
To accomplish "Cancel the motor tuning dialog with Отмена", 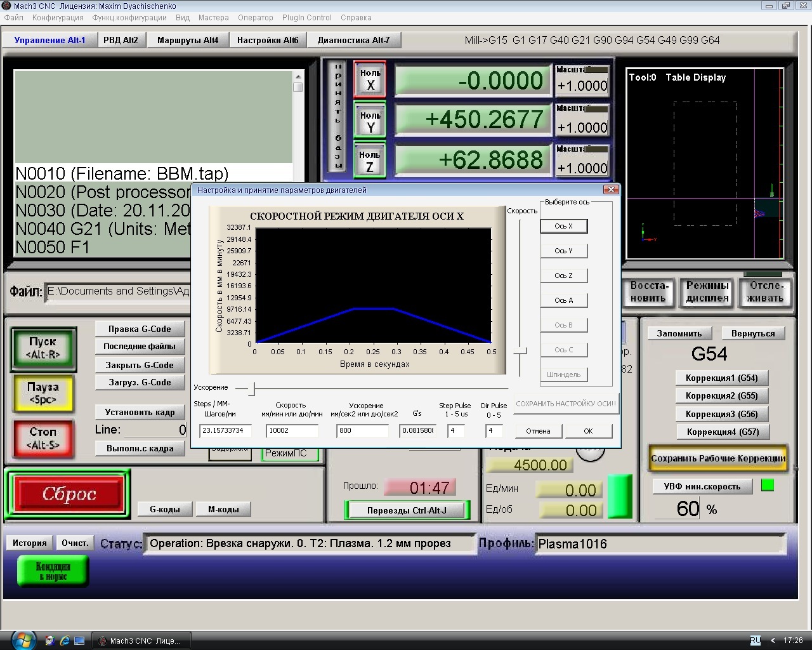I will point(538,431).
